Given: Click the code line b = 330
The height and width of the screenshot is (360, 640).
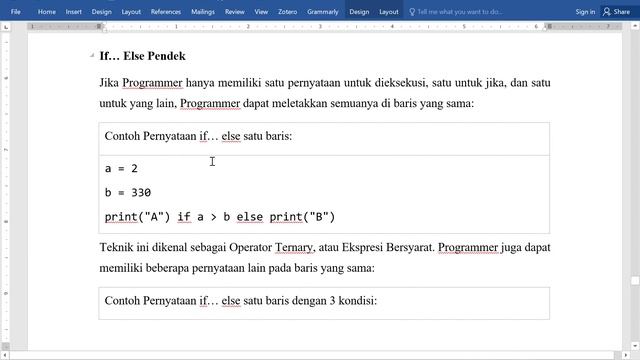Looking at the screenshot, I should point(128,193).
